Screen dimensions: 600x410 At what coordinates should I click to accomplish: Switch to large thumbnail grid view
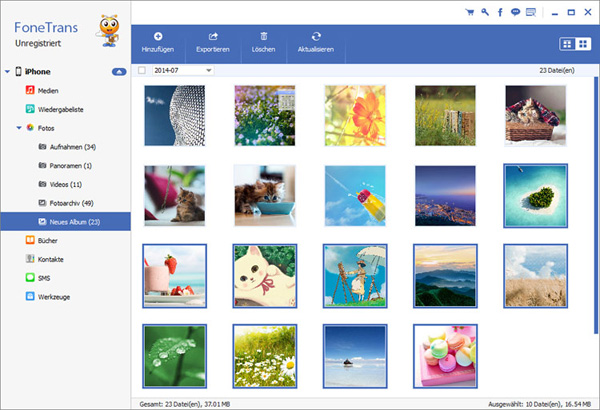coord(566,43)
